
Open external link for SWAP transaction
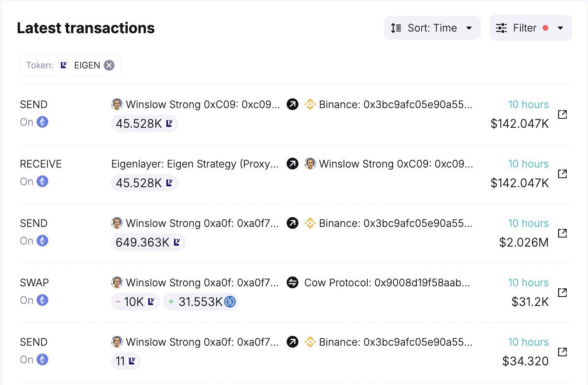tap(562, 292)
